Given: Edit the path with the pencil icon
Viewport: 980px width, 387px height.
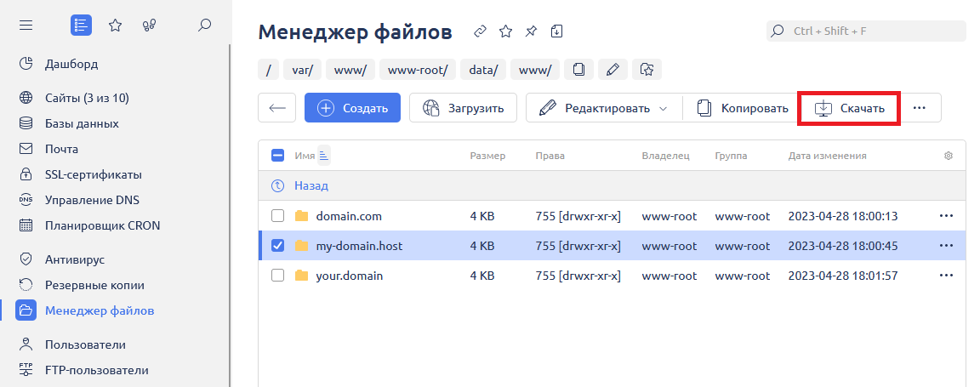Looking at the screenshot, I should click(612, 70).
